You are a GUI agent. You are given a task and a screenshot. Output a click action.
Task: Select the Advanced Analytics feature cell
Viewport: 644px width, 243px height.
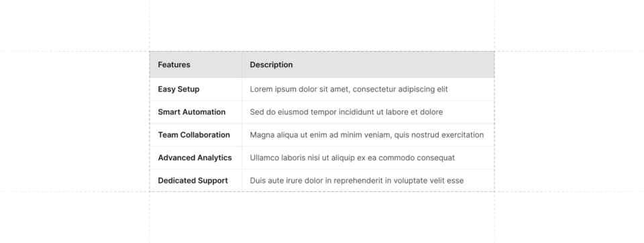pyautogui.click(x=196, y=158)
